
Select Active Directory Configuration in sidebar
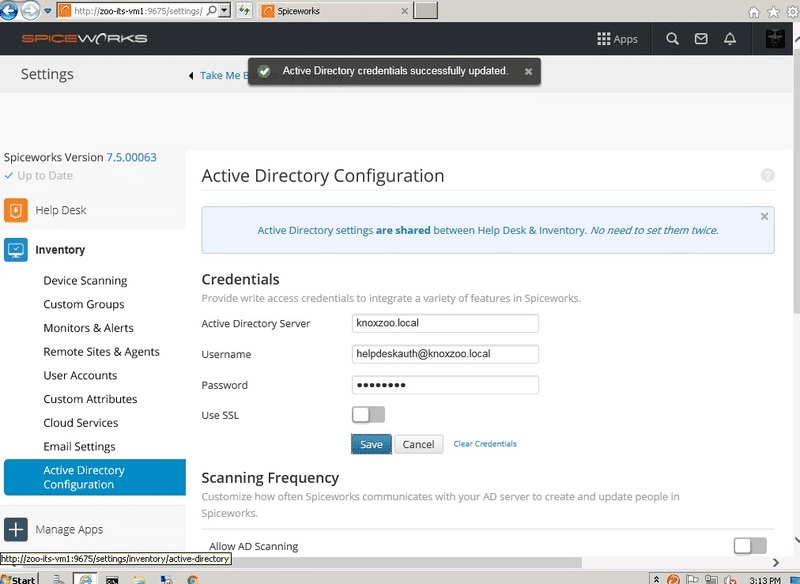(95, 477)
